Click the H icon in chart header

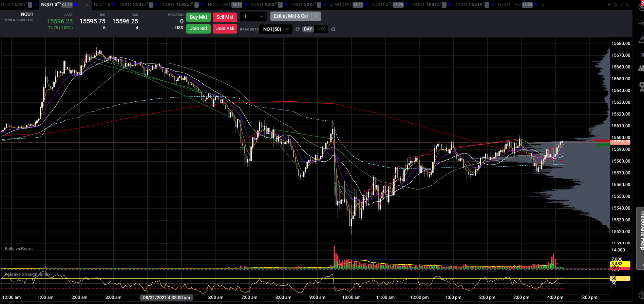click(609, 5)
